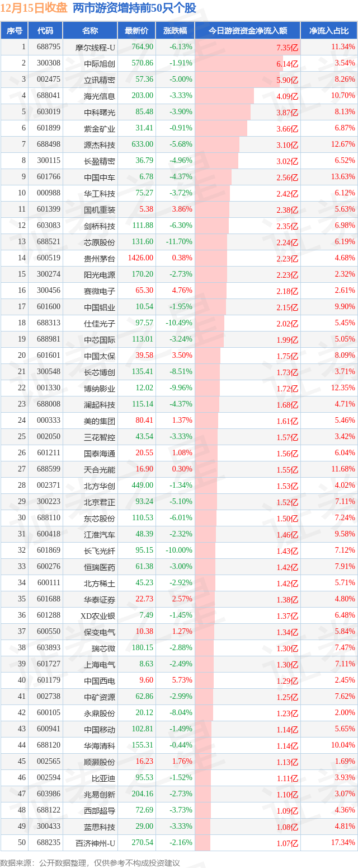This screenshot has height=868, width=358.
Task: Select stock name 国泰海通
Action: pyautogui.click(x=100, y=453)
